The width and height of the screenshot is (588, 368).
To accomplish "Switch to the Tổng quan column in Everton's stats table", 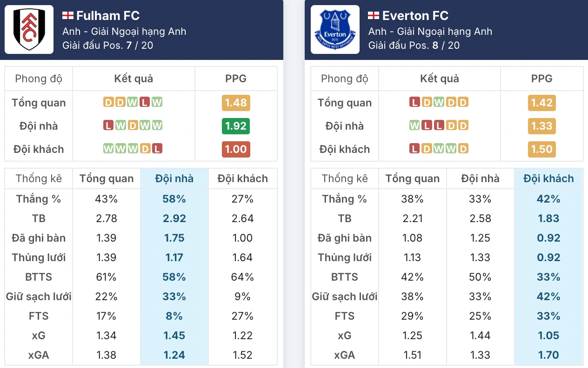I will pyautogui.click(x=412, y=178).
